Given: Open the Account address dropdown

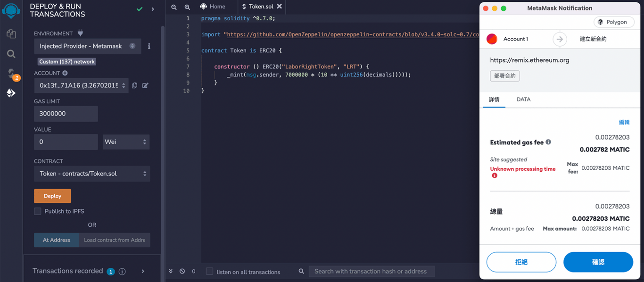Looking at the screenshot, I should pyautogui.click(x=81, y=85).
